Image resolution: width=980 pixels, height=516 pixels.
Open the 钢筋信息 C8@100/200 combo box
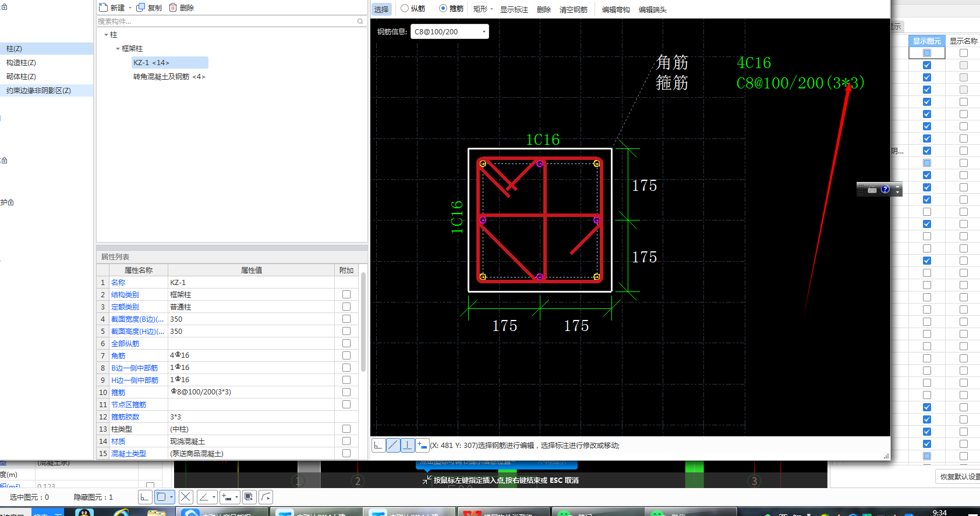point(450,31)
